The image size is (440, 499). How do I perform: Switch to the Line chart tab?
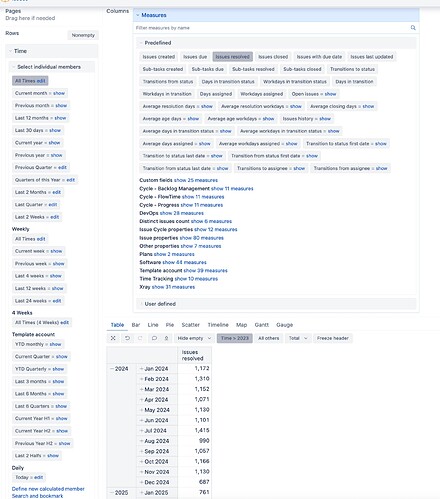click(x=153, y=325)
